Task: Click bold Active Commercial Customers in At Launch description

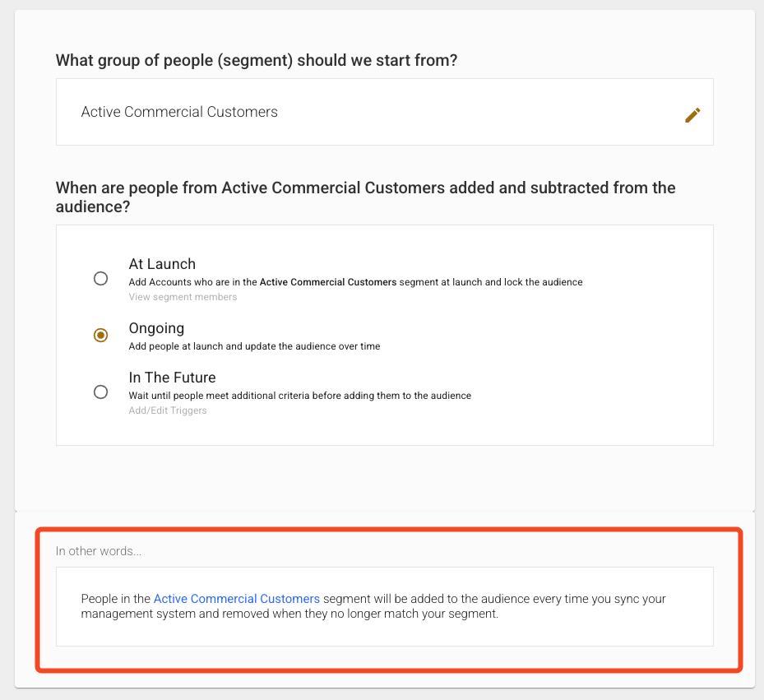Action: pyautogui.click(x=327, y=282)
